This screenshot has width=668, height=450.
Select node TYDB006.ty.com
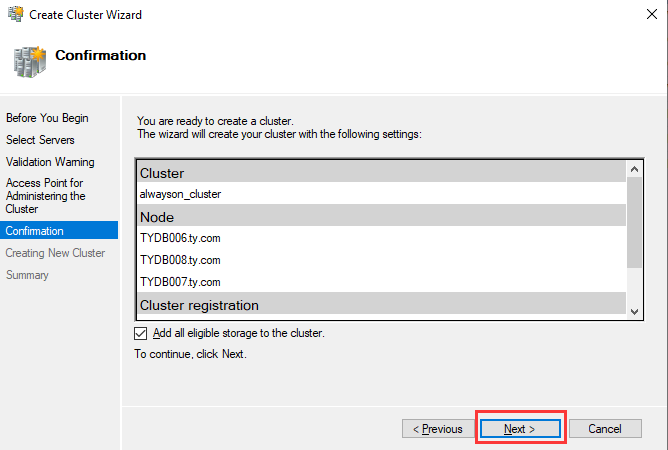point(180,238)
